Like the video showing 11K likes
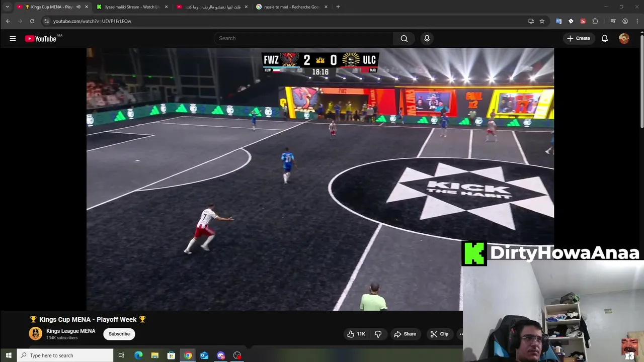This screenshot has height=362, width=644. [356, 334]
